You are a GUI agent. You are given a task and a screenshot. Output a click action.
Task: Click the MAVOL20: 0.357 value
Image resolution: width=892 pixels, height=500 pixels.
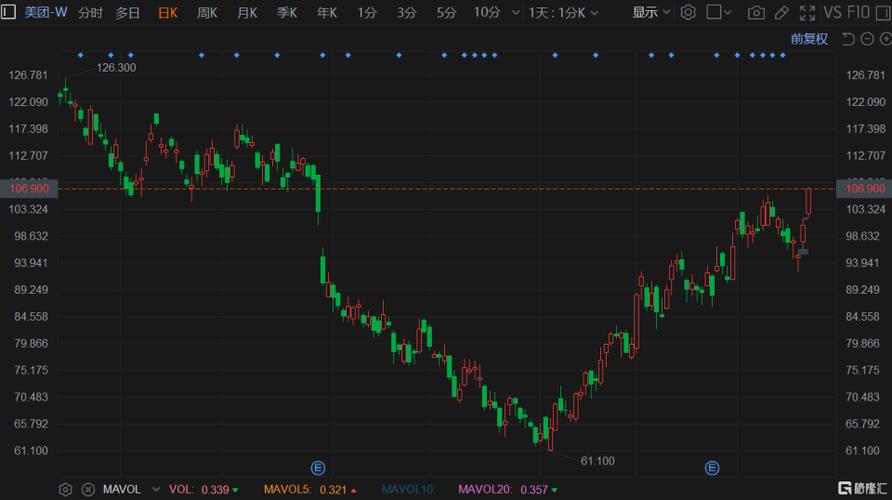(508, 489)
